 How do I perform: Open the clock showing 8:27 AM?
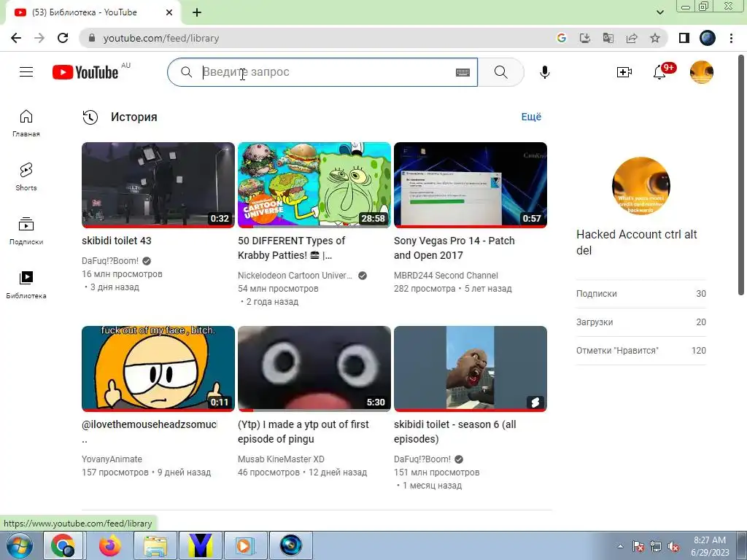coord(710,545)
